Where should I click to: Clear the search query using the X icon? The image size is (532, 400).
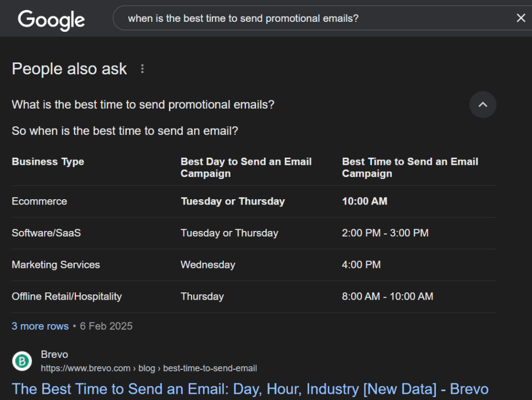pyautogui.click(x=521, y=18)
